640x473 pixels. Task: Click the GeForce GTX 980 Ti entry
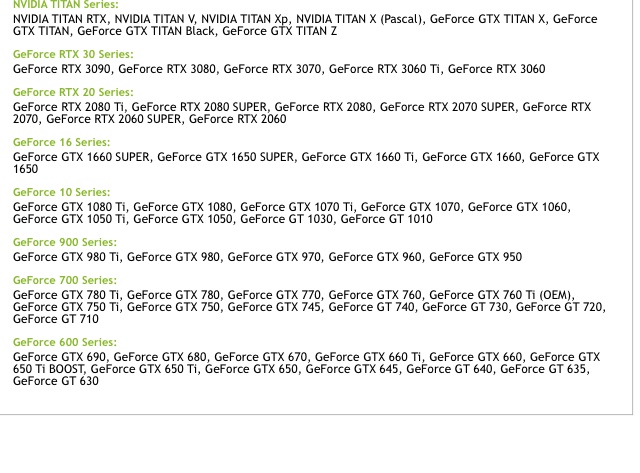[66, 257]
